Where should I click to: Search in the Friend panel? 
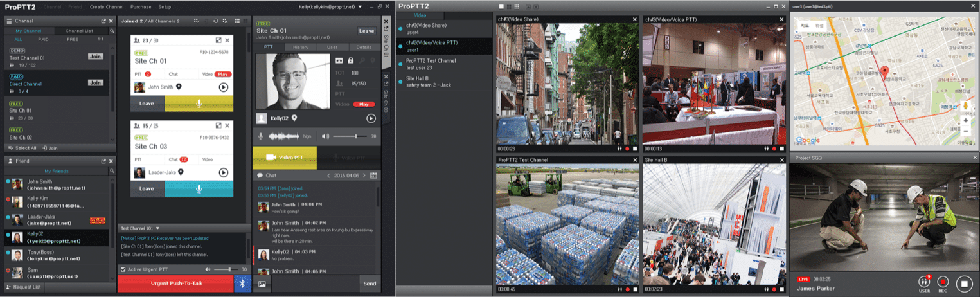pyautogui.click(x=112, y=170)
